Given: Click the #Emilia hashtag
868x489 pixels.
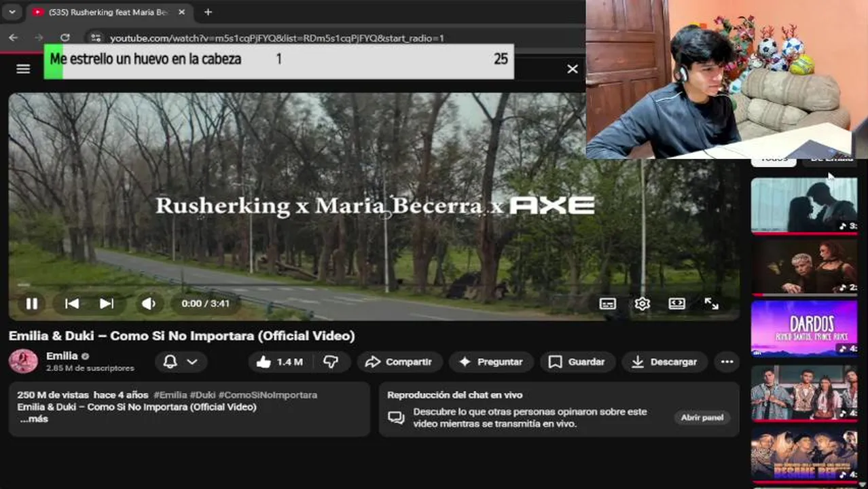Looking at the screenshot, I should 170,395.
